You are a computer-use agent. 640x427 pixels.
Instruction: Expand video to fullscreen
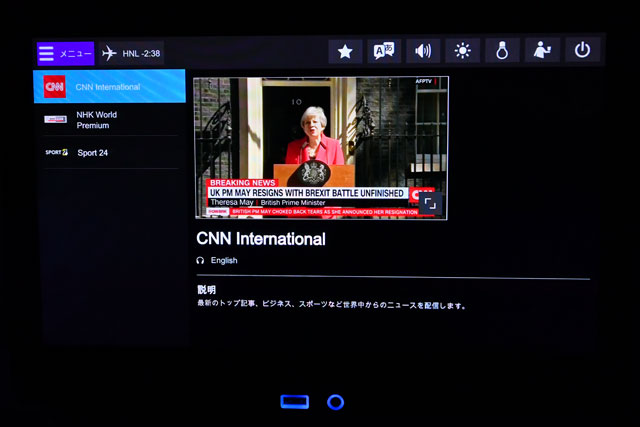(x=428, y=202)
